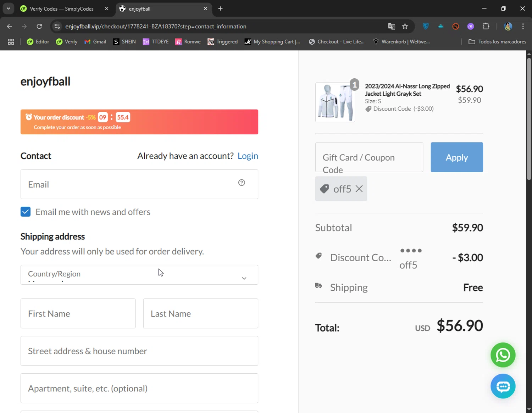The image size is (532, 413).
Task: Open the Extensions puzzle icon
Action: pyautogui.click(x=486, y=26)
